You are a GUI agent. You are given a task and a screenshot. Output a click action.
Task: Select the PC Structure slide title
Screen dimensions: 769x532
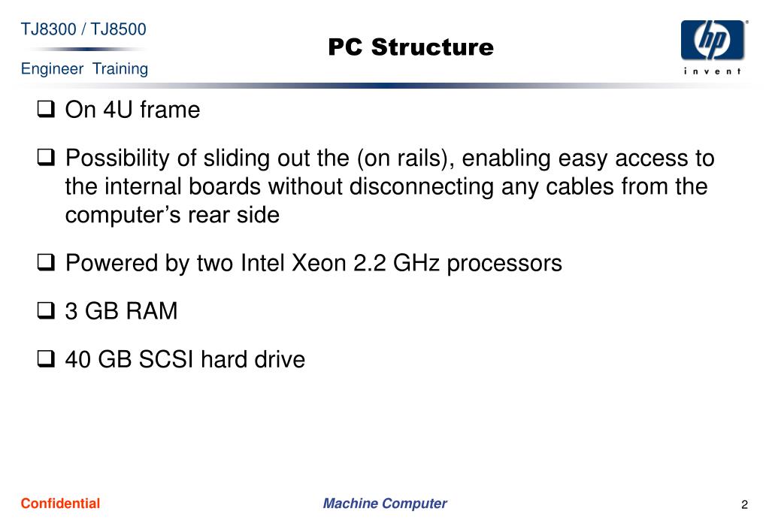coord(410,47)
